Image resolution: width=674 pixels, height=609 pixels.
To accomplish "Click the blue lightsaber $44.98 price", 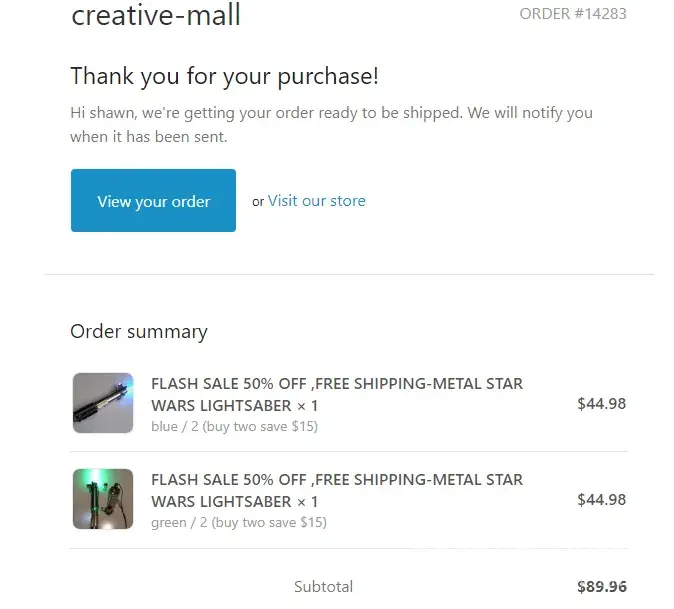I will pos(601,404).
